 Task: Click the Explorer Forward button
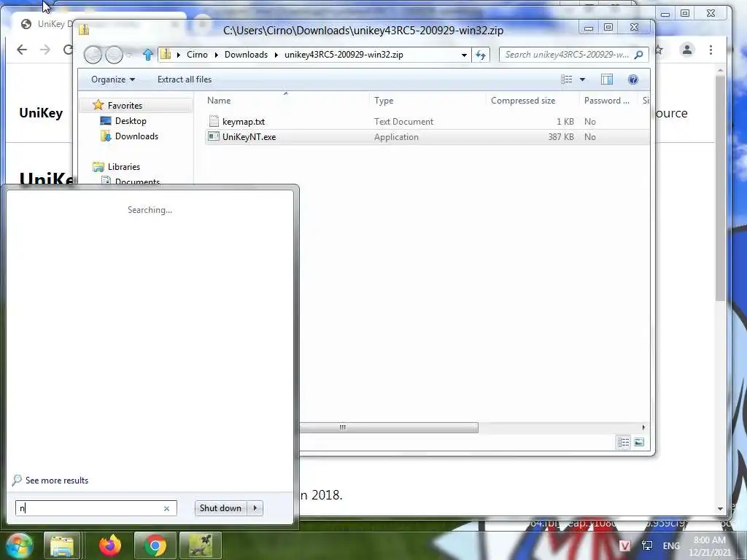(115, 55)
